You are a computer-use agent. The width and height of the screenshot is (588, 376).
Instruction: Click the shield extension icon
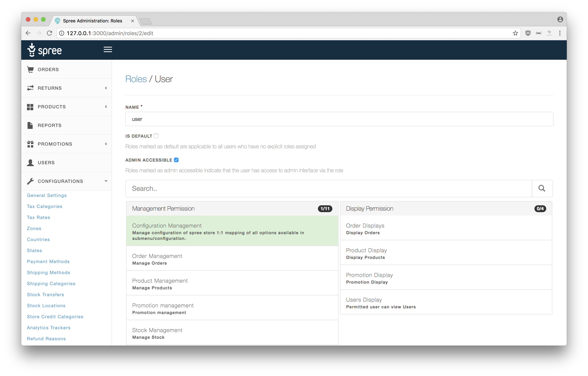528,33
